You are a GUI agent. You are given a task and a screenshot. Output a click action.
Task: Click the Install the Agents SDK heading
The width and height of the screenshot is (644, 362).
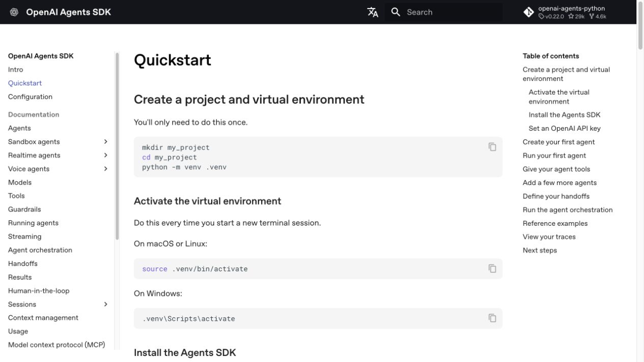click(185, 352)
